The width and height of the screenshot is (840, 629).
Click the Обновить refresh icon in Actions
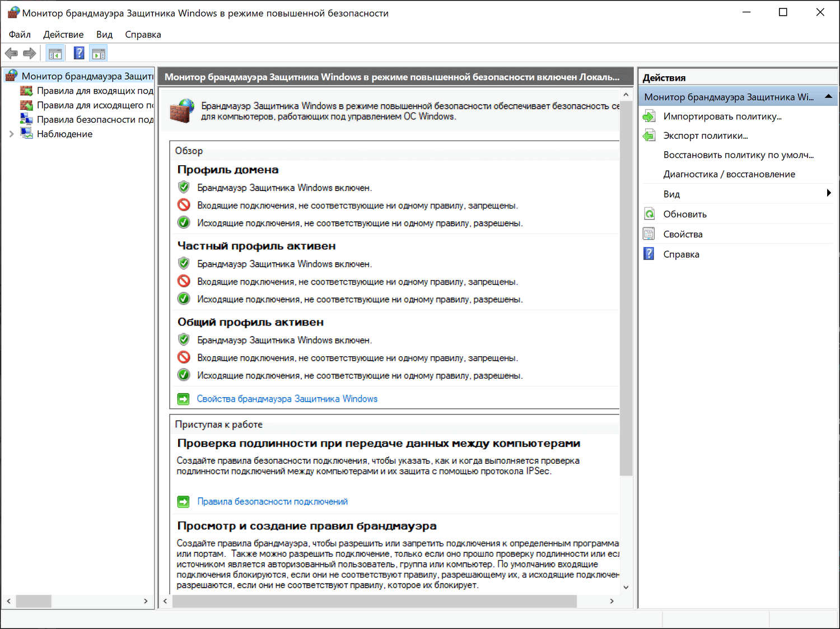pyautogui.click(x=649, y=214)
